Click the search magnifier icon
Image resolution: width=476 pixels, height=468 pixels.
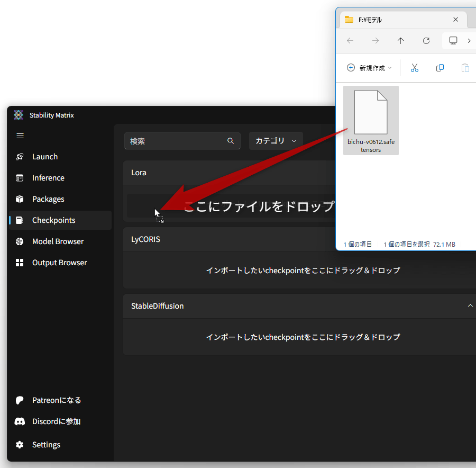[231, 141]
